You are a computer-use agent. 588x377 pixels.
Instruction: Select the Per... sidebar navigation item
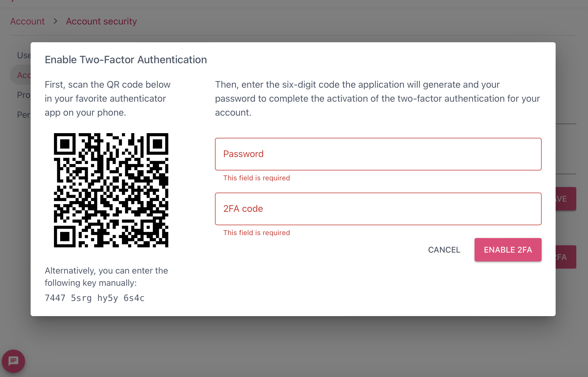coord(24,114)
